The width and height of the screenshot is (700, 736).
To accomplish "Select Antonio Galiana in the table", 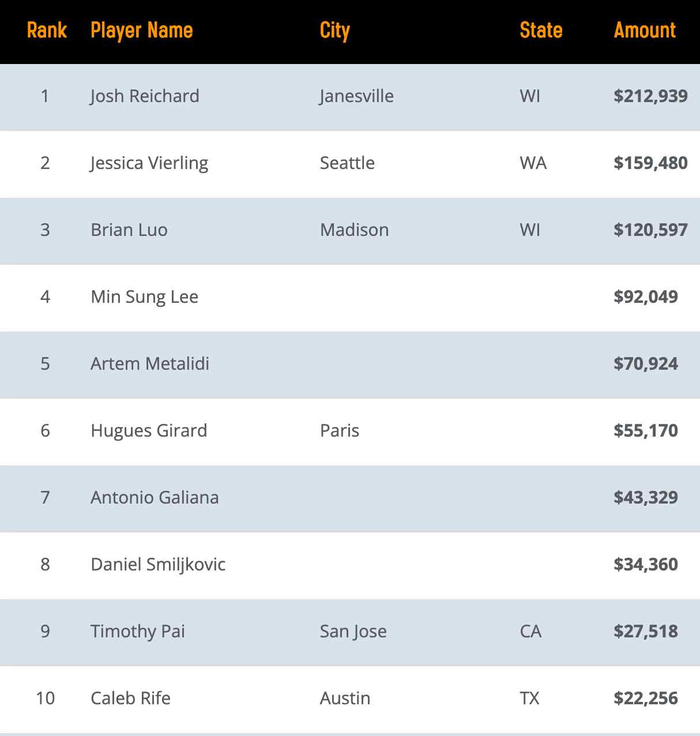I will click(155, 498).
